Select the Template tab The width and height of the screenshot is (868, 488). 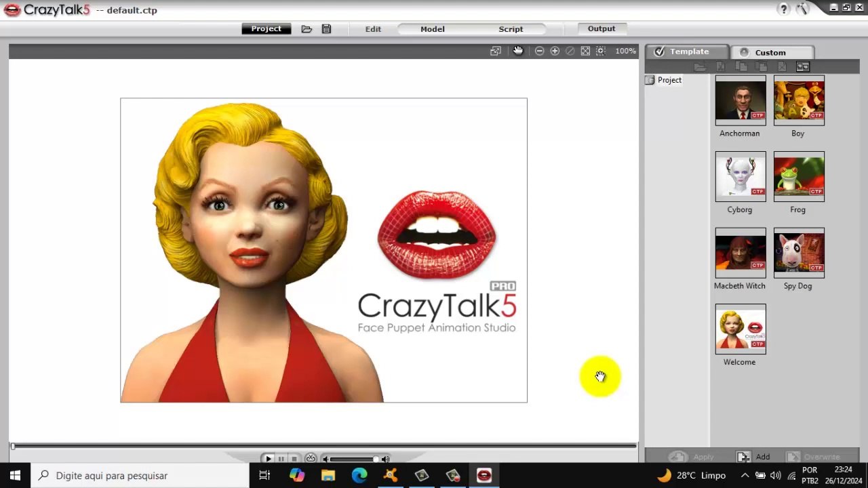(x=687, y=52)
